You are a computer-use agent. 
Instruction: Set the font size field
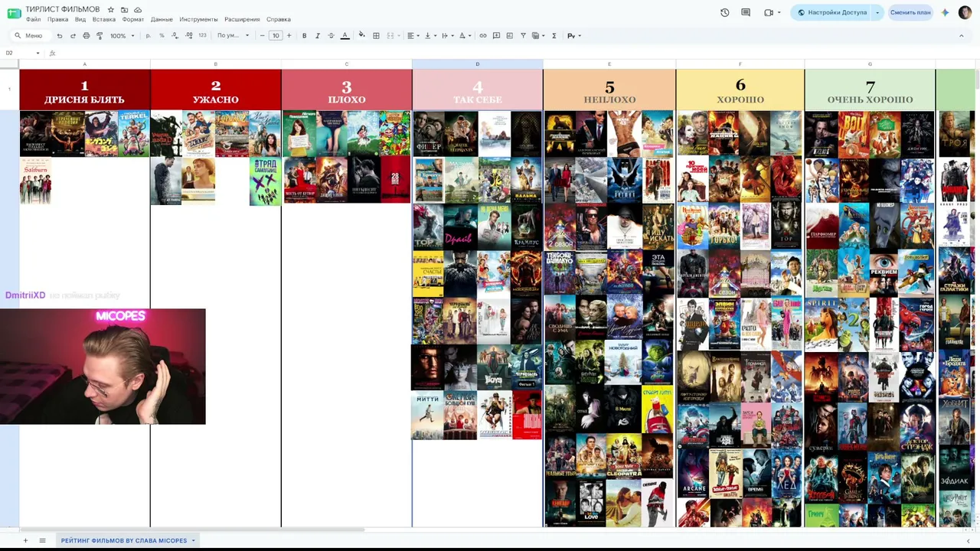click(x=276, y=36)
